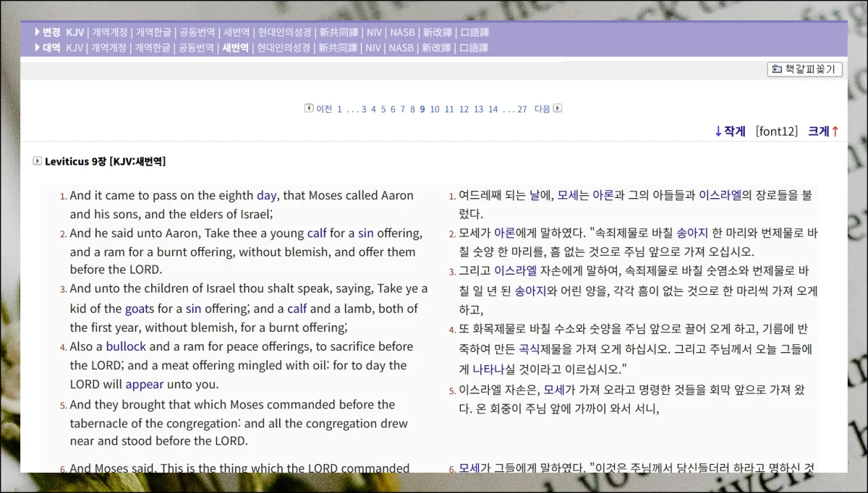
Task: Select 口語譯 in the 변경 row
Action: [x=475, y=33]
